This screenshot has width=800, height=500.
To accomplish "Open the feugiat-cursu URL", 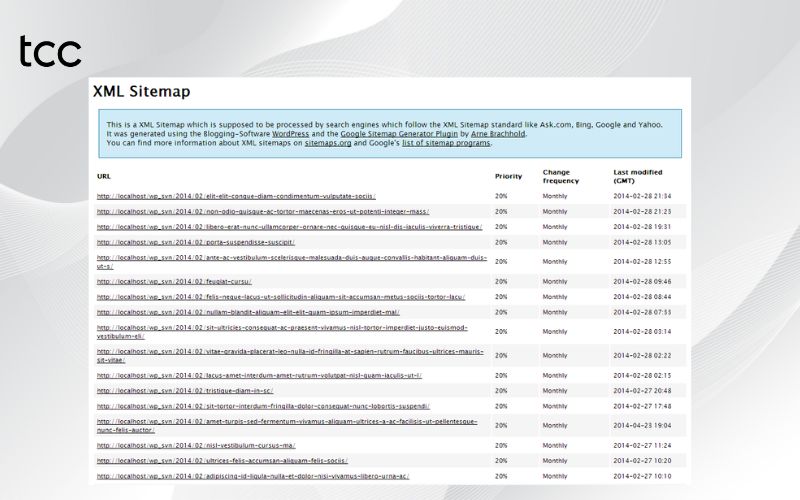I will (174, 281).
